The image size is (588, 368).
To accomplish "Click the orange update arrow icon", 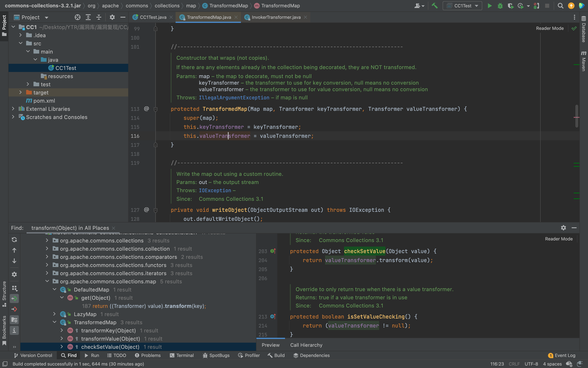I will pos(571,6).
